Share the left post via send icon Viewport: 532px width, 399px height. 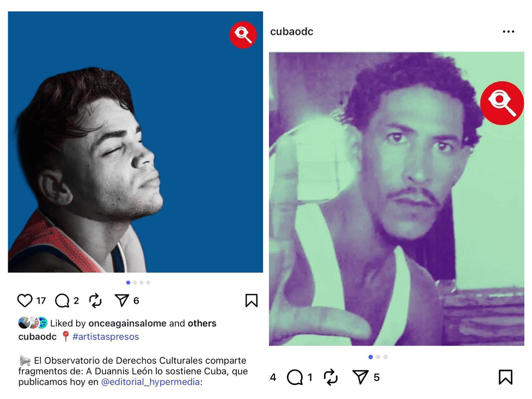click(x=122, y=300)
